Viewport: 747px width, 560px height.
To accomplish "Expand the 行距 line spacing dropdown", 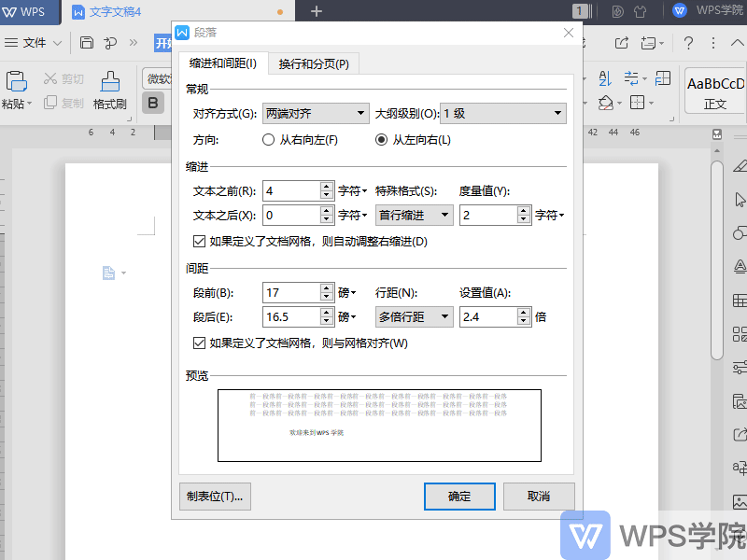I will (415, 317).
